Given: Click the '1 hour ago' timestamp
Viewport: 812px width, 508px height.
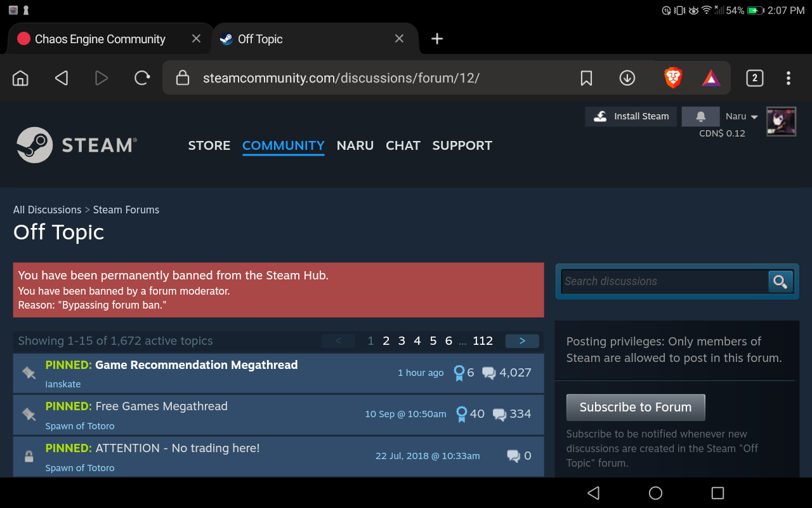Looking at the screenshot, I should coord(421,373).
